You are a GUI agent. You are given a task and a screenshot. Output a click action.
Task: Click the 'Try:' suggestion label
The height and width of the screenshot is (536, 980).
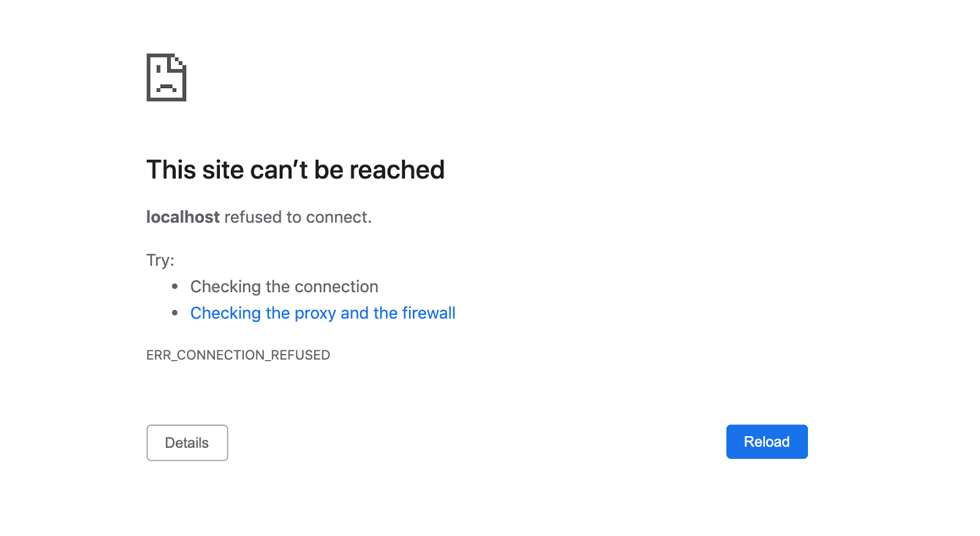coord(160,260)
